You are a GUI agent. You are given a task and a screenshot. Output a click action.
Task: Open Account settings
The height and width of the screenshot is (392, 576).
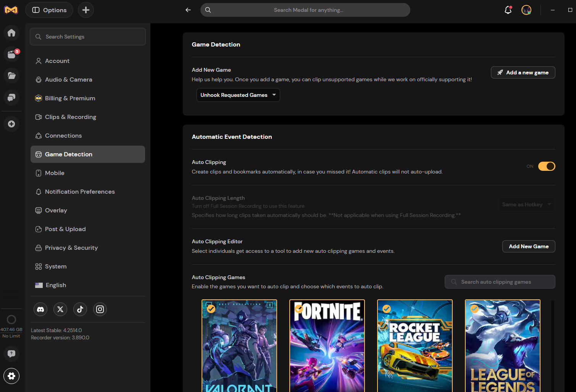tap(88, 61)
